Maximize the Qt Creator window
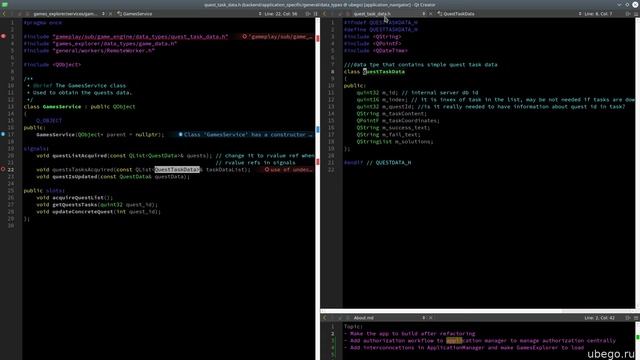 pos(627,4)
